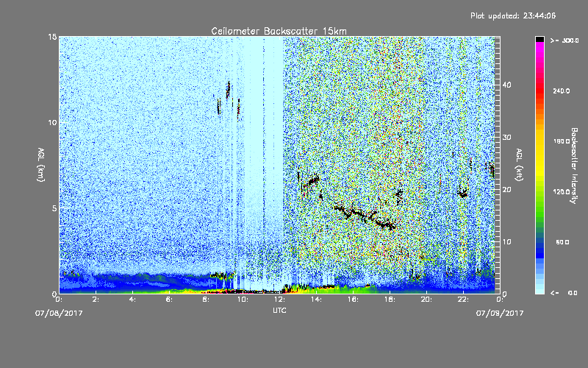Viewport: 588px width, 368px height.
Task: Click the '8:' hour tick label
Action: pos(206,300)
